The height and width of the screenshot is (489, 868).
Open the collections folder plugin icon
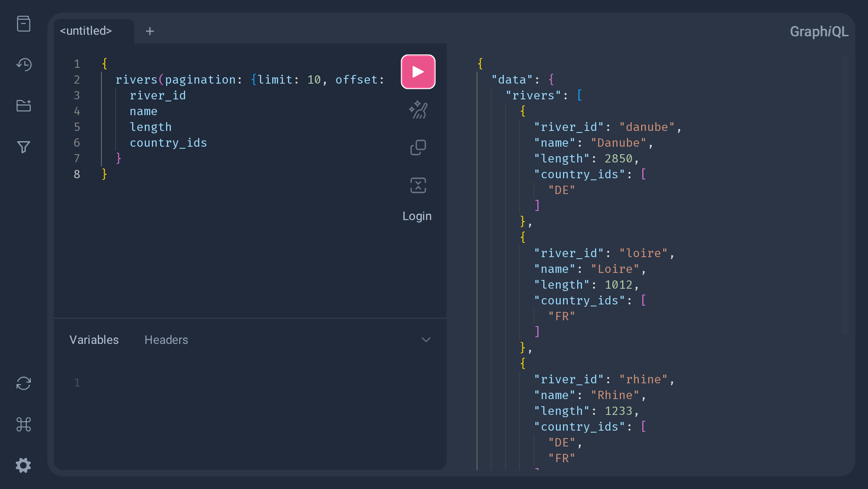point(24,106)
